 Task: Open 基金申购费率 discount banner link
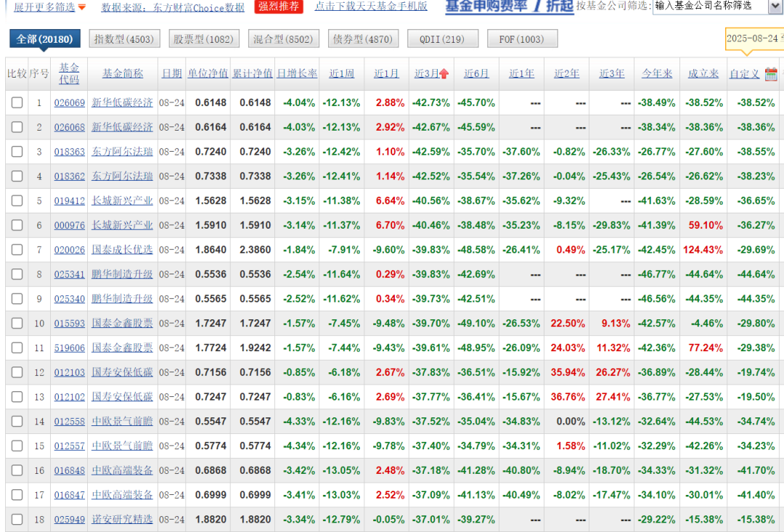pos(509,6)
